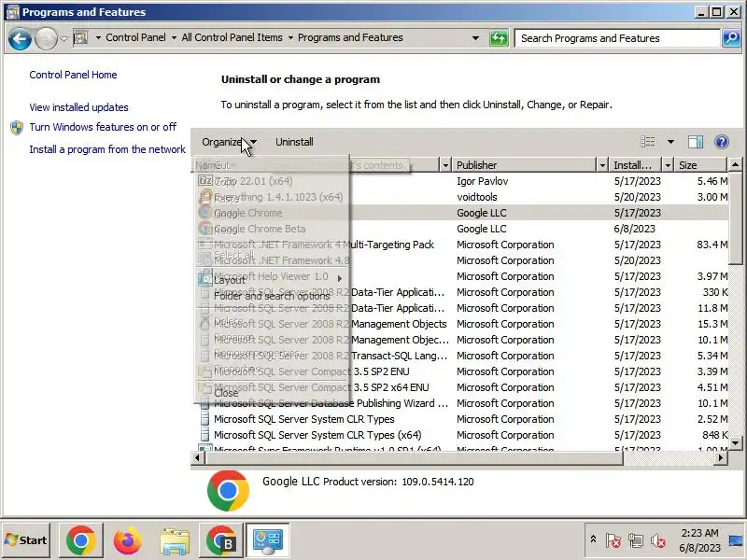747x560 pixels.
Task: Sort by the Publisher column header
Action: coord(524,165)
